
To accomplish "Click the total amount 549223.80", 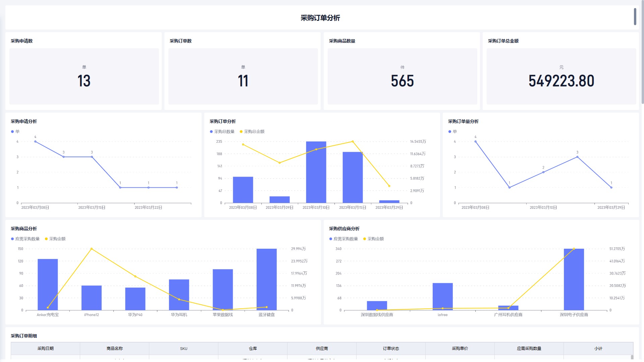I will coord(561,81).
